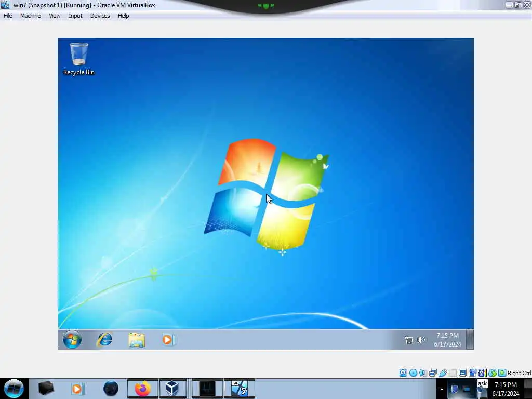Open the guest Windows 7 Start button
The height and width of the screenshot is (399, 532).
[72, 339]
